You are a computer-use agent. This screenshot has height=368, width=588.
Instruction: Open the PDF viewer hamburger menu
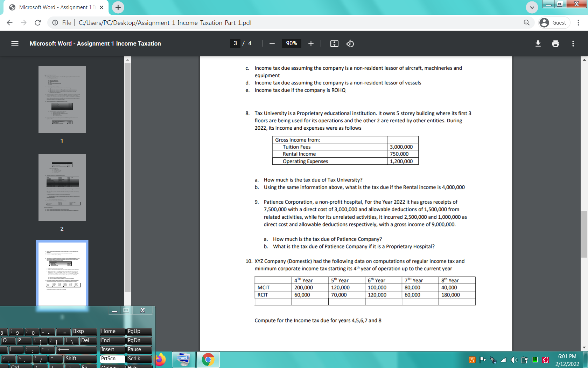[15, 43]
